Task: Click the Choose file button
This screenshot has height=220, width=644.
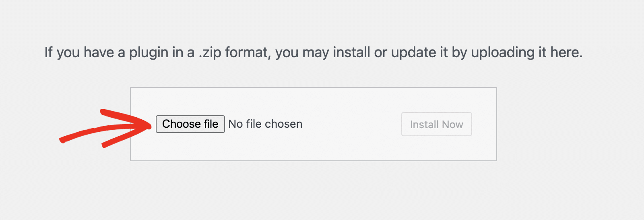Action: (x=190, y=124)
